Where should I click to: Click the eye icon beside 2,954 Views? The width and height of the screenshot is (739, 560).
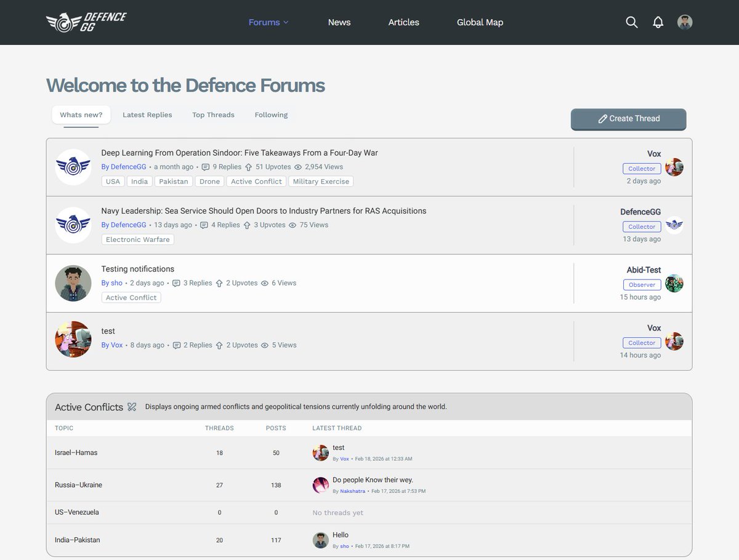click(x=298, y=167)
